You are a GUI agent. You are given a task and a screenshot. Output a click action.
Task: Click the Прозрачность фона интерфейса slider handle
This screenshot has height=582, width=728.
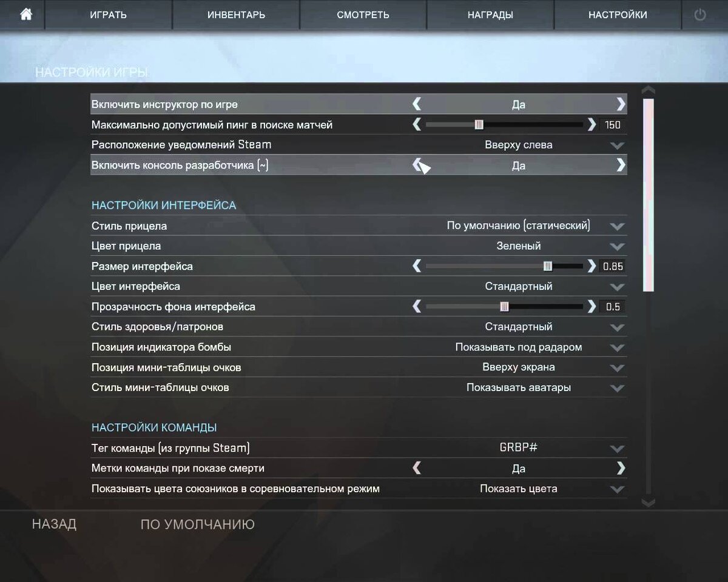pyautogui.click(x=504, y=307)
